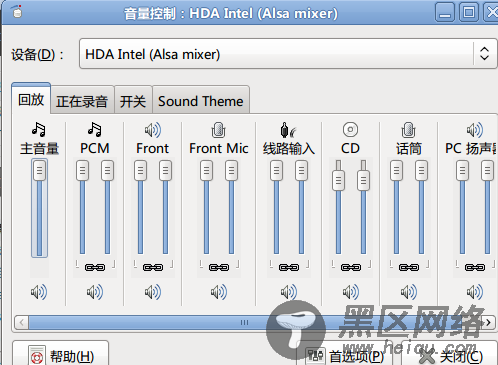The height and width of the screenshot is (365, 498).
Task: Click the Front Mic microphone icon
Action: 219,130
